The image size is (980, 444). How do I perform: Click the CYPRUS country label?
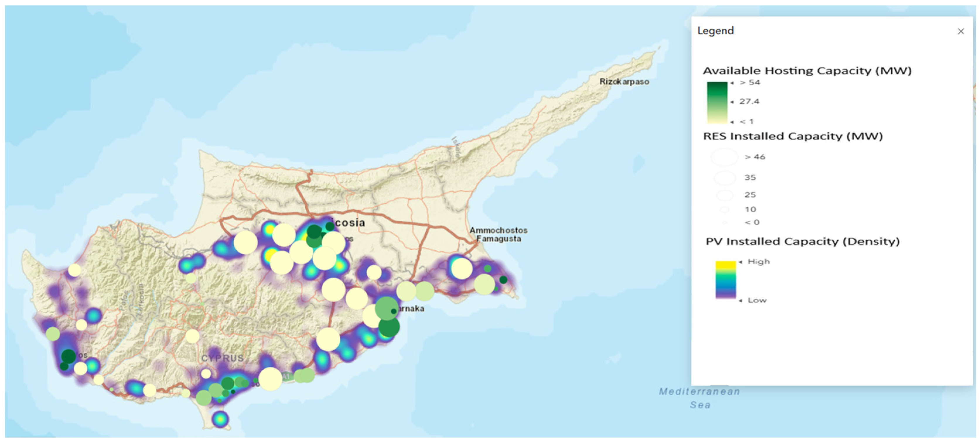222,358
